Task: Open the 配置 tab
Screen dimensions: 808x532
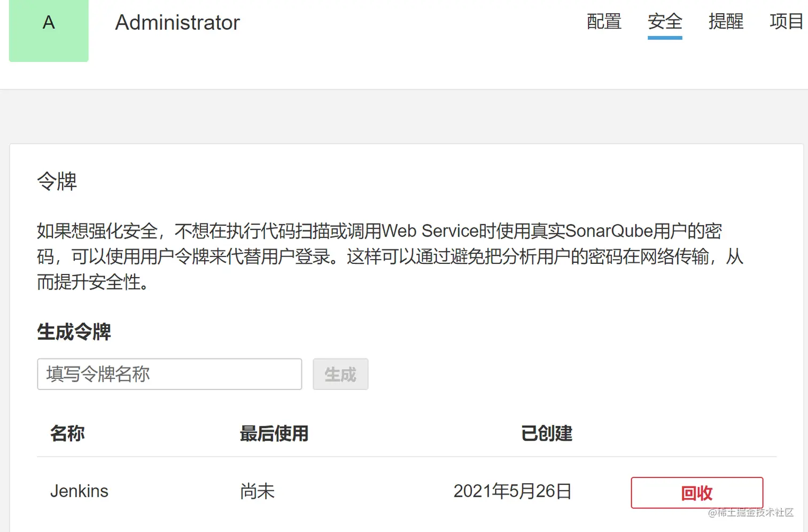Action: [604, 22]
